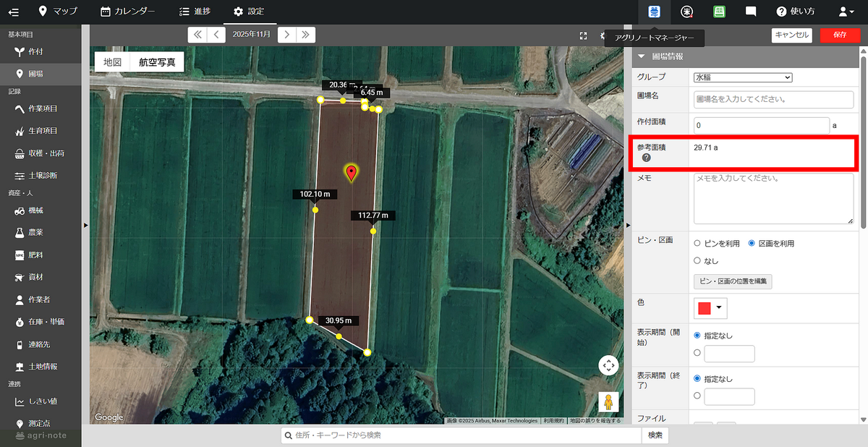Click the map pan compass control

(608, 366)
